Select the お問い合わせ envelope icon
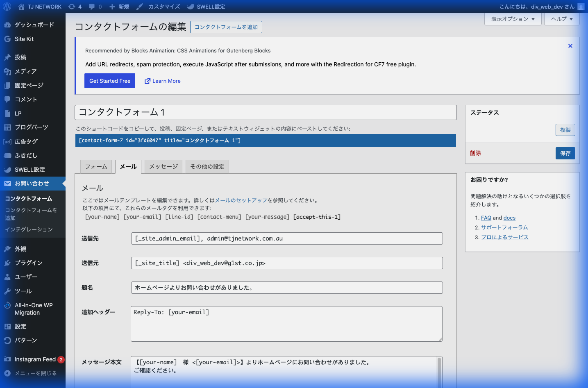This screenshot has width=588, height=388. tap(7, 183)
